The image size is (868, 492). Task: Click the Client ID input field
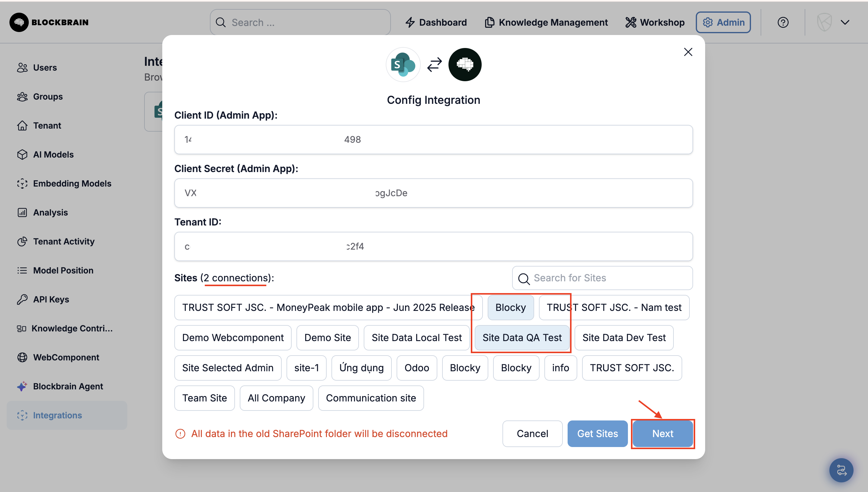(433, 139)
